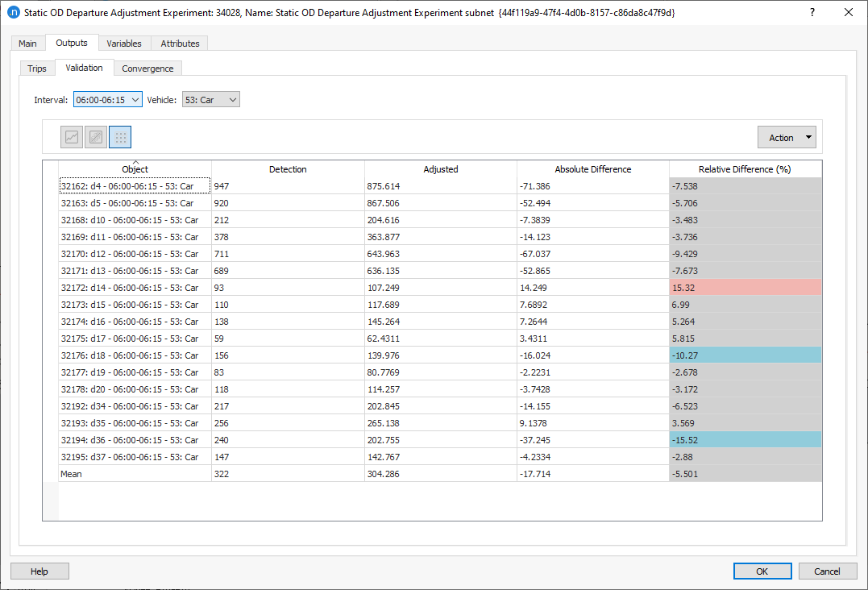Open the Action menu
This screenshot has width=868, height=590.
point(787,136)
